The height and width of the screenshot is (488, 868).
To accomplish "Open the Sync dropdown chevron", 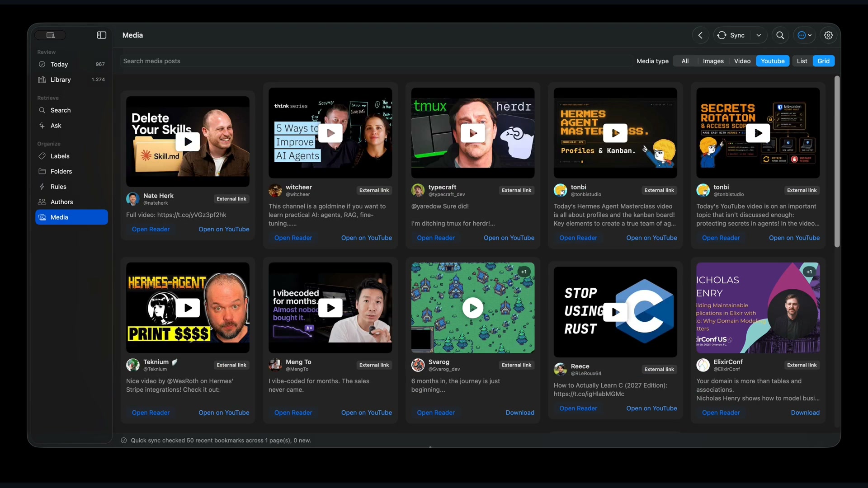I will pos(759,35).
